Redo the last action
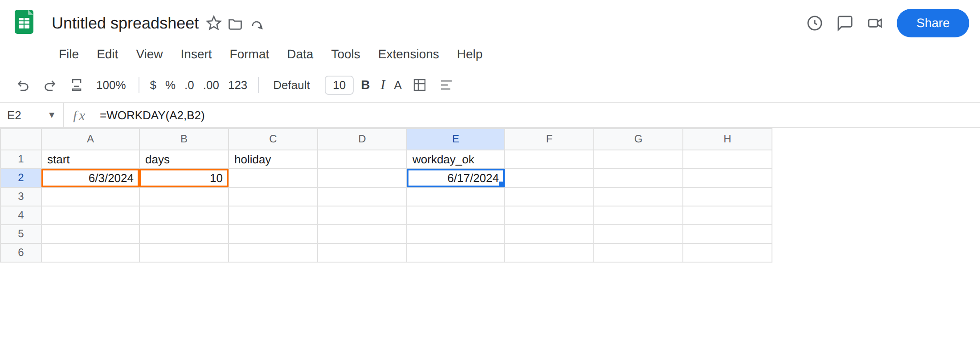The height and width of the screenshot is (356, 980). click(x=50, y=85)
